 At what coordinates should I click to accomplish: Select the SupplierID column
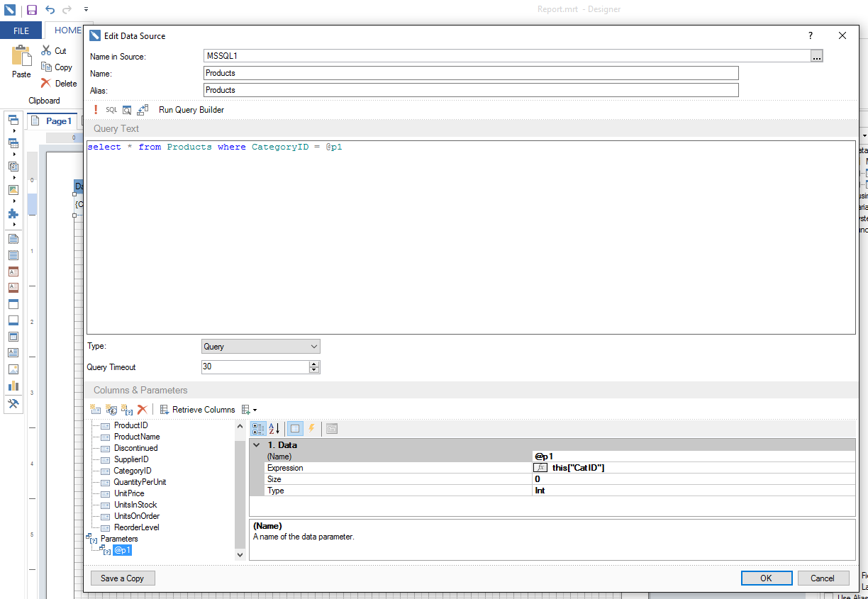coord(131,459)
